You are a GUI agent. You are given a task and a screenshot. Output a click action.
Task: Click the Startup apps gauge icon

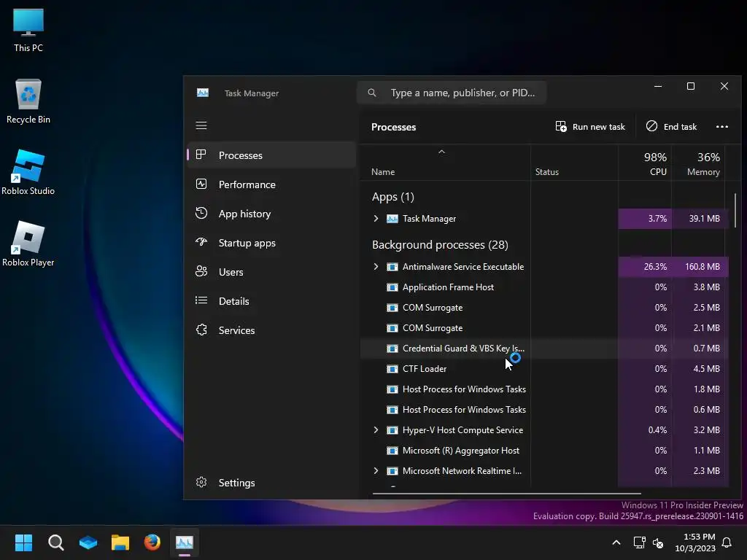pyautogui.click(x=201, y=242)
